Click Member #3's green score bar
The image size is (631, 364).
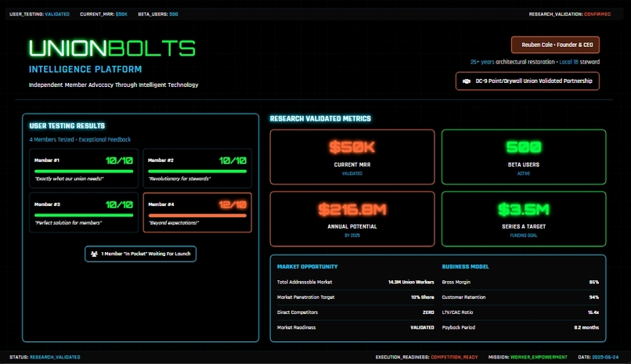(84, 215)
